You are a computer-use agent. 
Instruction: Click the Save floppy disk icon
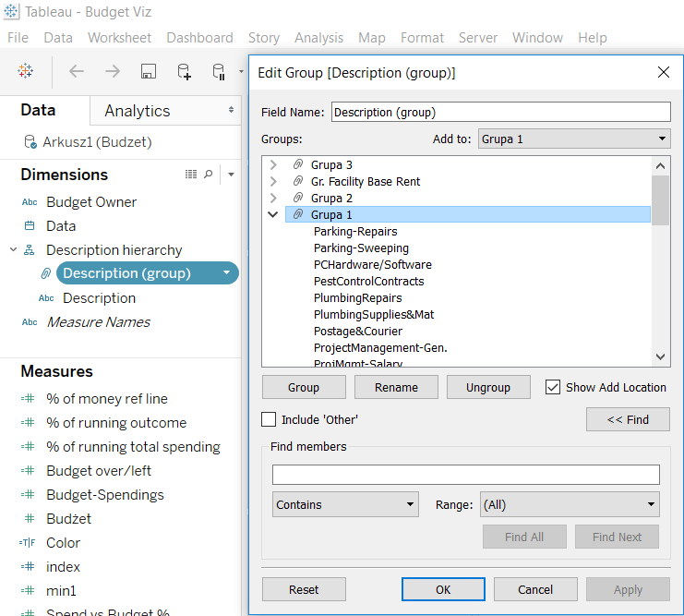pyautogui.click(x=148, y=71)
